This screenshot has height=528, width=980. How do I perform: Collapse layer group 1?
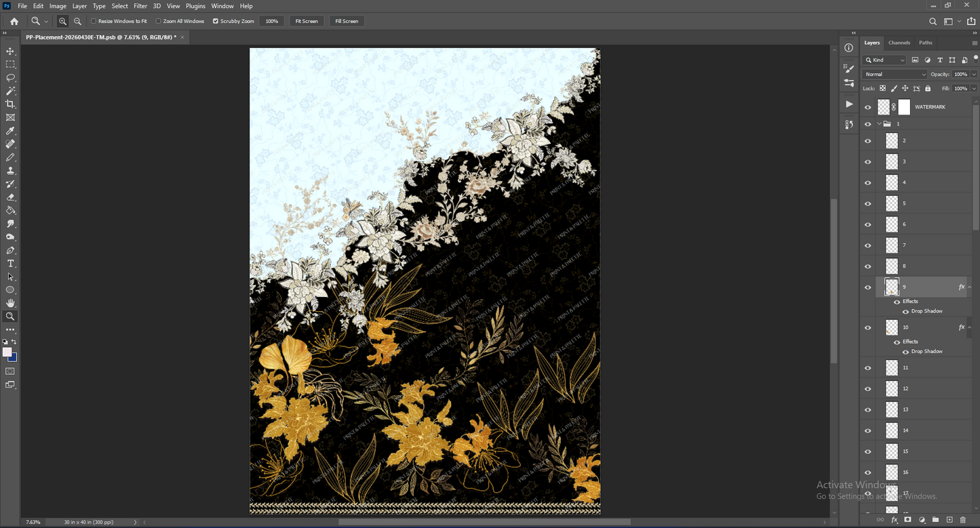tap(879, 124)
